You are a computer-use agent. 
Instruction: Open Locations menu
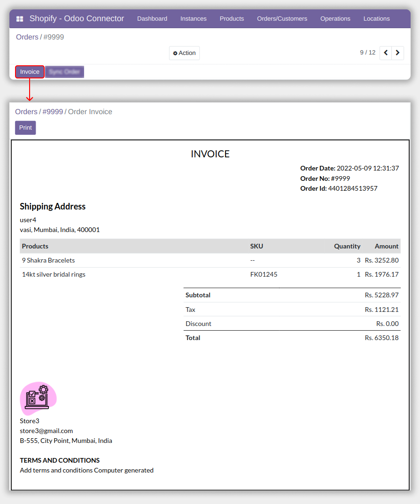376,19
